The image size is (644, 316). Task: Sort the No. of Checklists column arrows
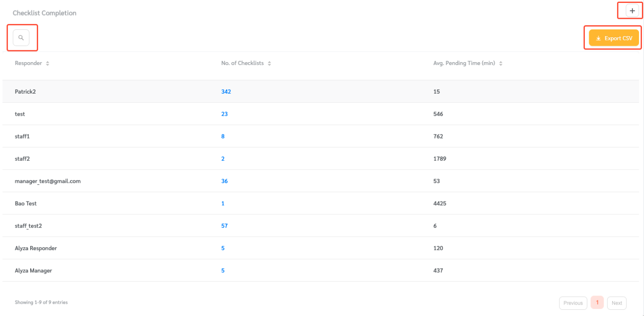pyautogui.click(x=269, y=63)
